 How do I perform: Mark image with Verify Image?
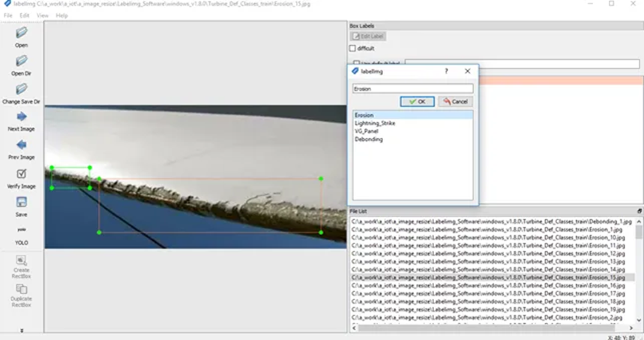click(x=21, y=178)
